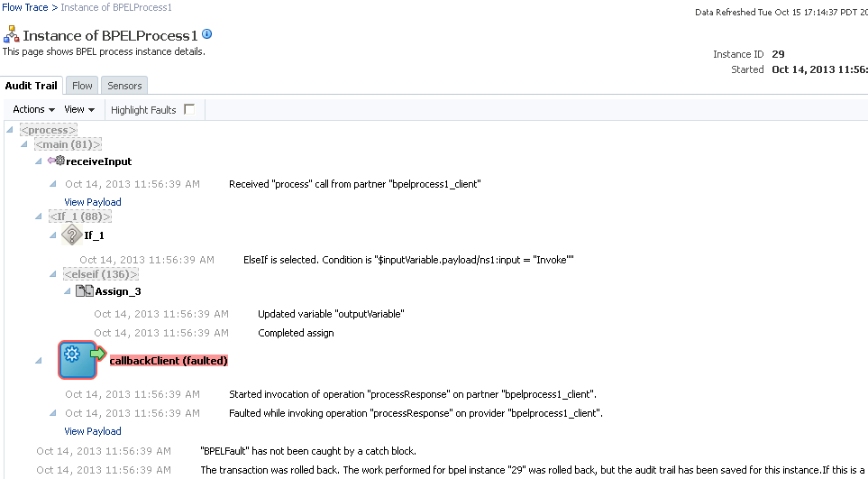The height and width of the screenshot is (479, 868).
Task: Select the receiveInput label
Action: pos(98,161)
